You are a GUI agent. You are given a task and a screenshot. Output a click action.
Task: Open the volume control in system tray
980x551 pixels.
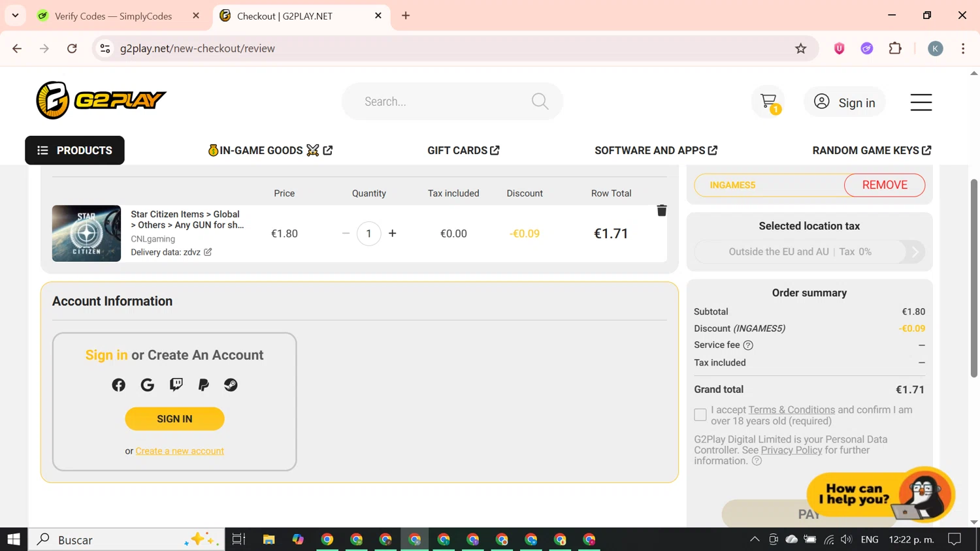pyautogui.click(x=847, y=539)
